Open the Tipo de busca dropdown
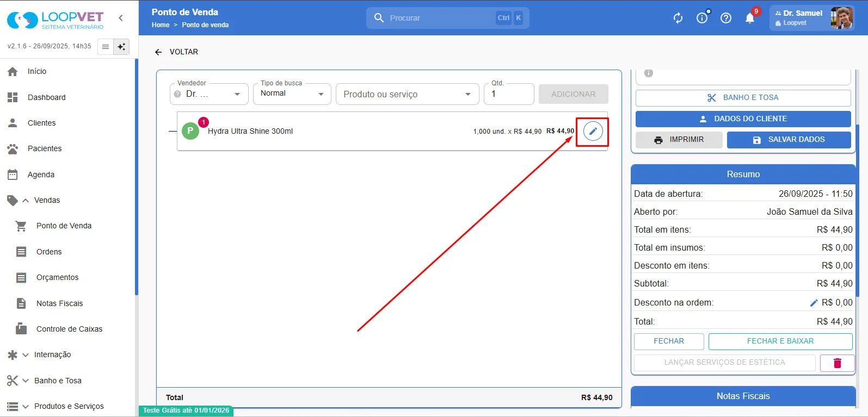868x417 pixels. tap(292, 94)
